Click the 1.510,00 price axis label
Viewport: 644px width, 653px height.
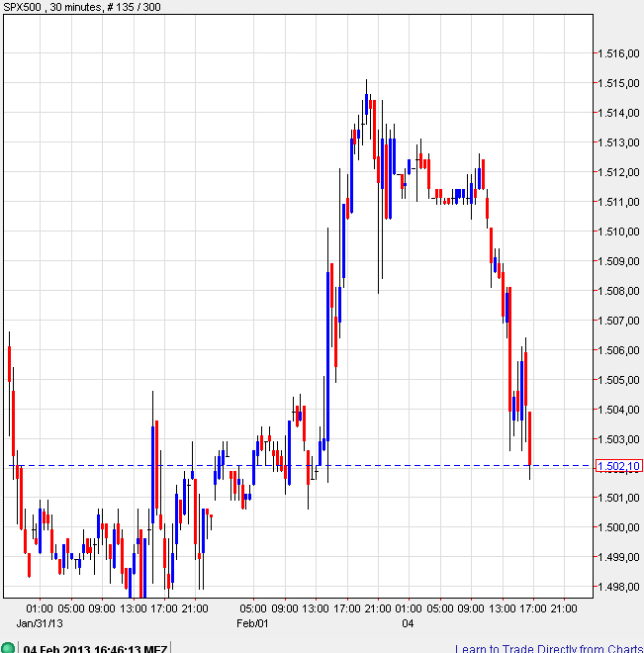(618, 232)
